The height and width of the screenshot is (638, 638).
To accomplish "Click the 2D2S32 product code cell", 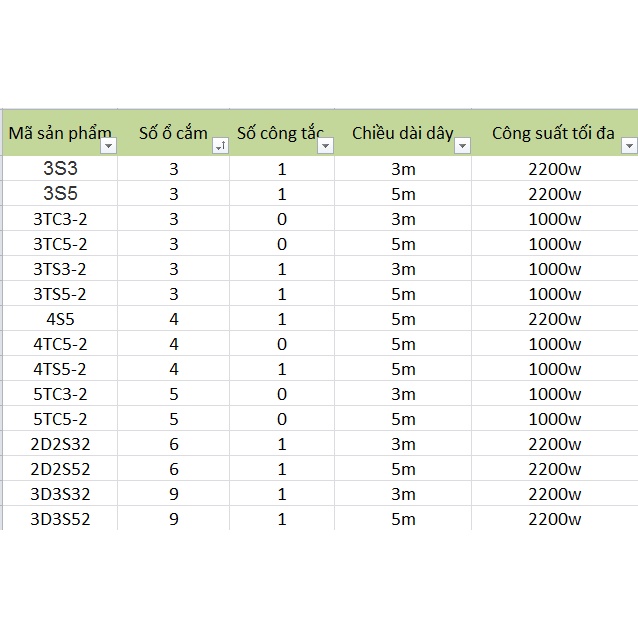I will [60, 444].
